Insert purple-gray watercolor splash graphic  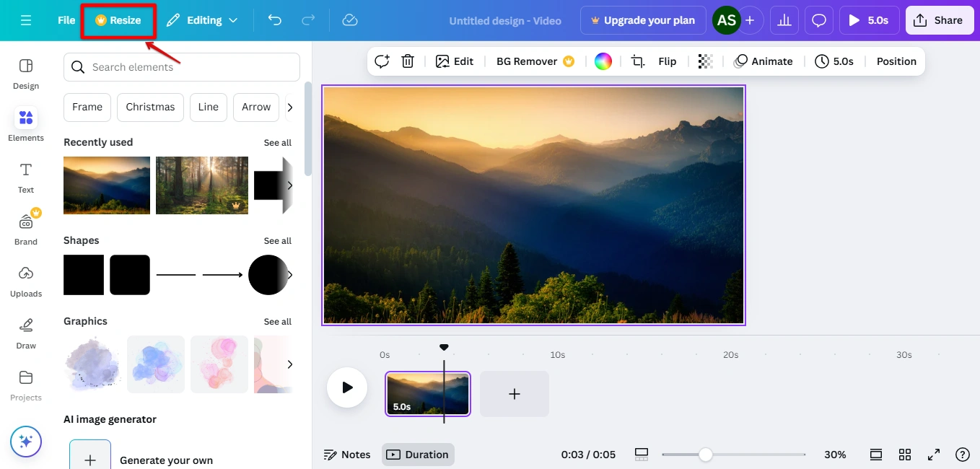click(92, 364)
